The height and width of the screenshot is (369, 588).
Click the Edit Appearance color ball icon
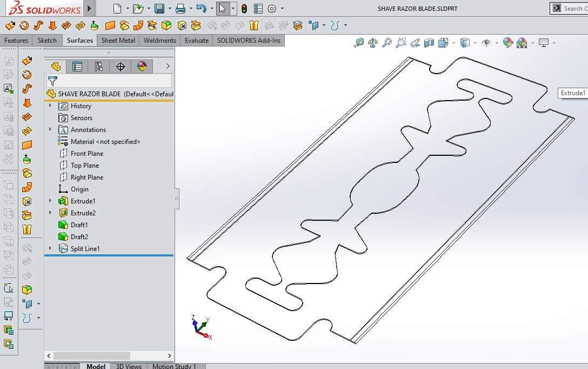coord(507,43)
